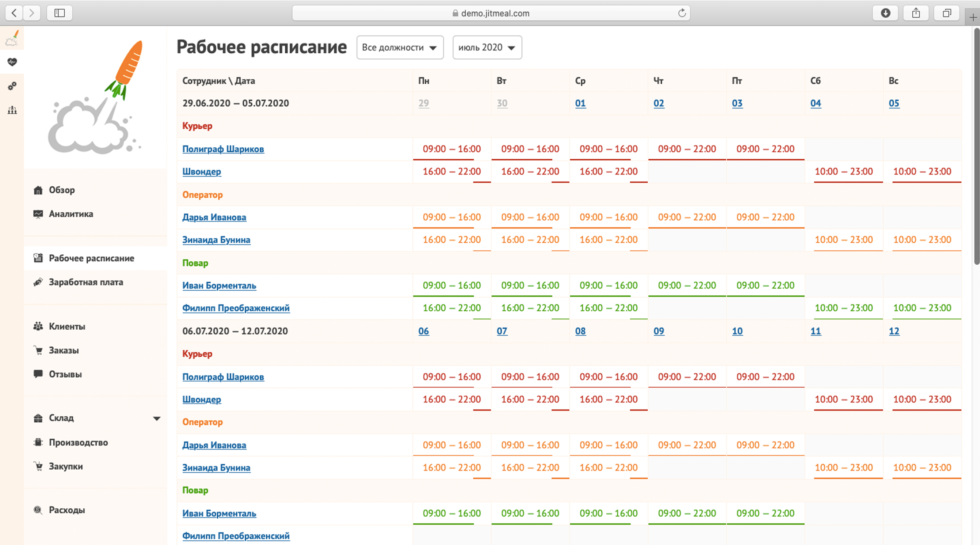Click the Заказы cart icon
The width and height of the screenshot is (980, 545).
click(38, 350)
